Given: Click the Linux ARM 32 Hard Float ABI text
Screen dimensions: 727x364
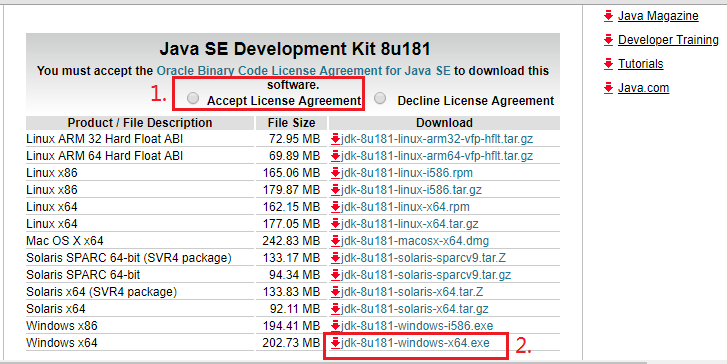Looking at the screenshot, I should tap(104, 139).
